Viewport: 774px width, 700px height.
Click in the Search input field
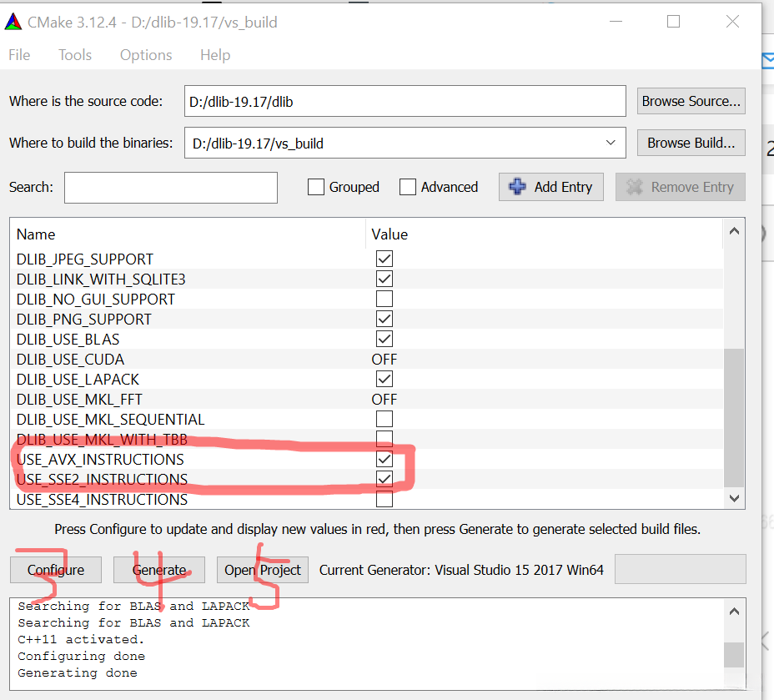[x=171, y=188]
